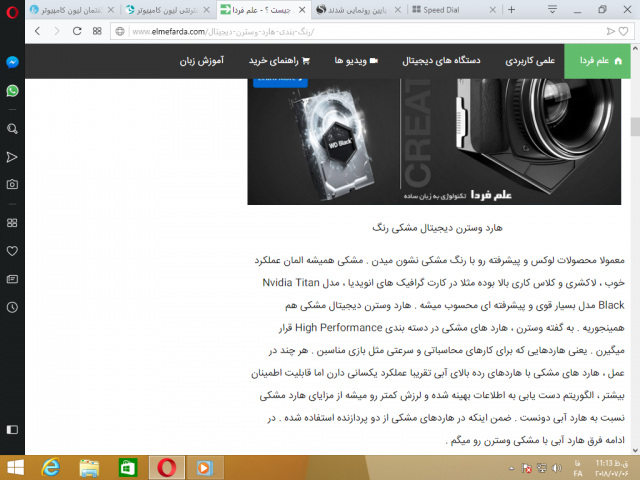
Task: Open the Action Center flag tray icon
Action: click(x=527, y=468)
